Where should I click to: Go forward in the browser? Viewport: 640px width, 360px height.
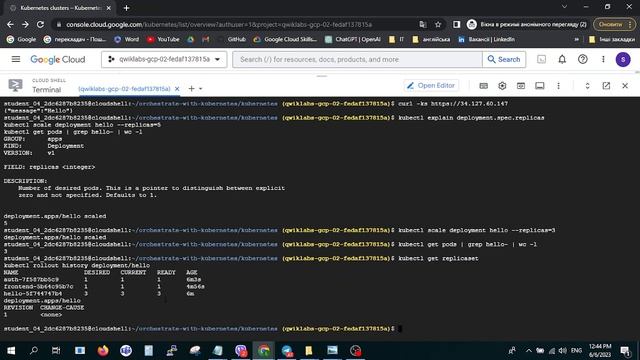pyautogui.click(x=25, y=24)
